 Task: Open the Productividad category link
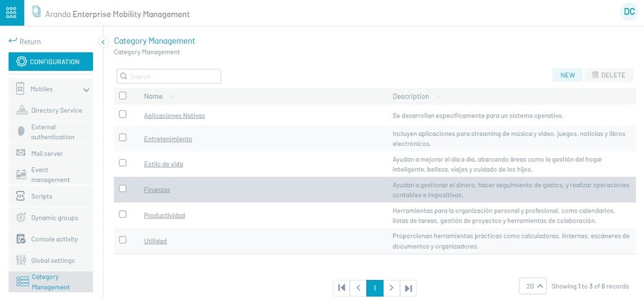[x=165, y=216]
